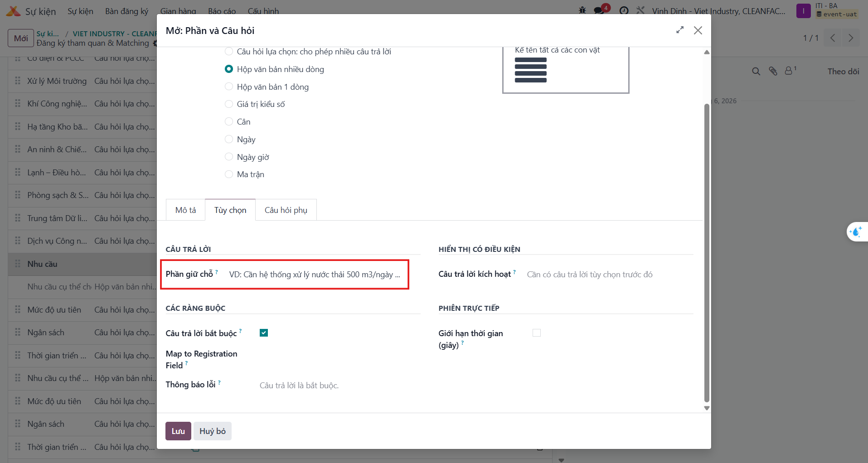Open the Báo cáo menu
This screenshot has height=463, width=868.
click(x=222, y=11)
